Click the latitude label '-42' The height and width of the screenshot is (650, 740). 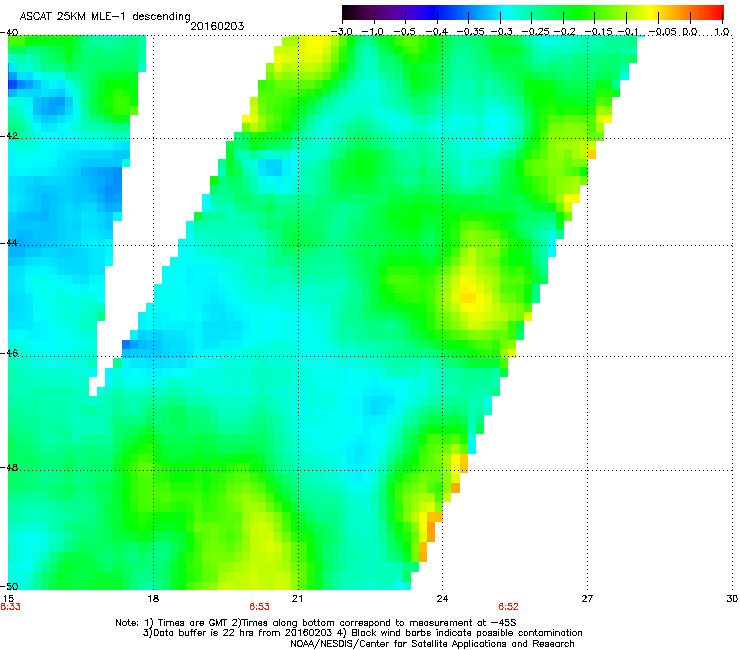point(9,136)
